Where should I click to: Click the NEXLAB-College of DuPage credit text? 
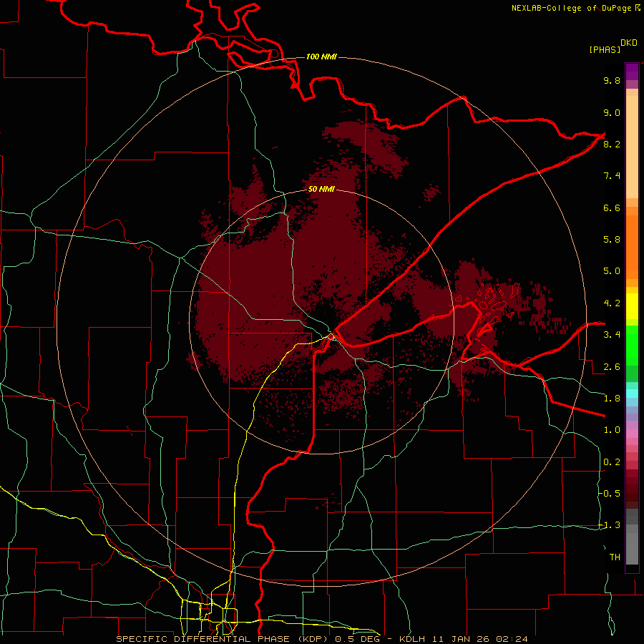point(571,8)
